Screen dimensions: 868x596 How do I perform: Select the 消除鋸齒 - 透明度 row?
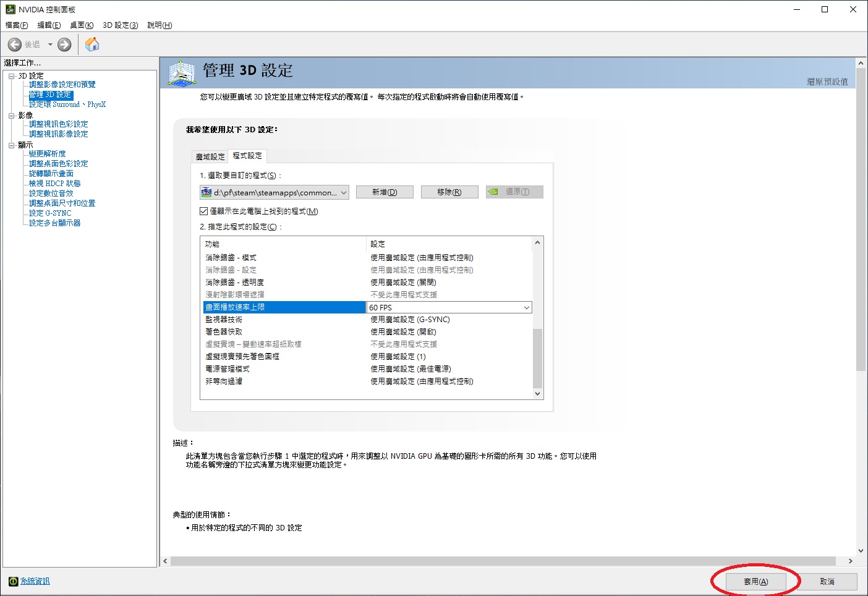367,283
